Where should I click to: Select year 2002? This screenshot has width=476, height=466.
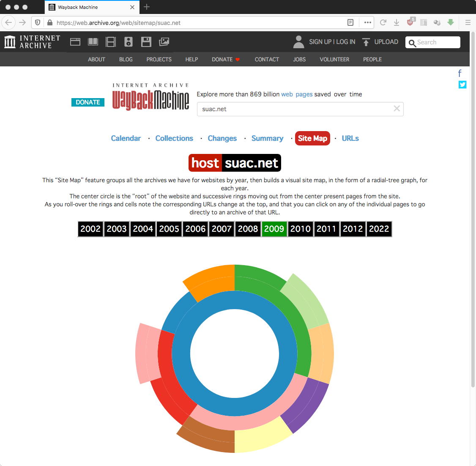[90, 229]
